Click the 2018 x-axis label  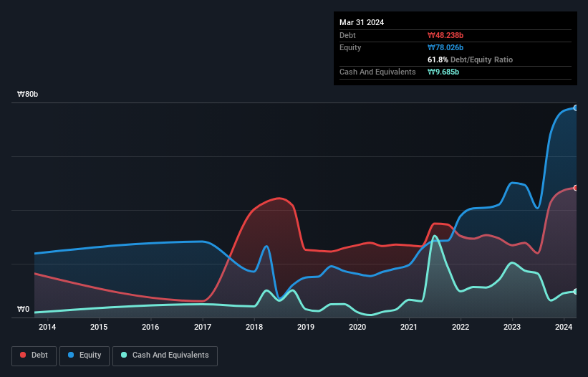(254, 327)
